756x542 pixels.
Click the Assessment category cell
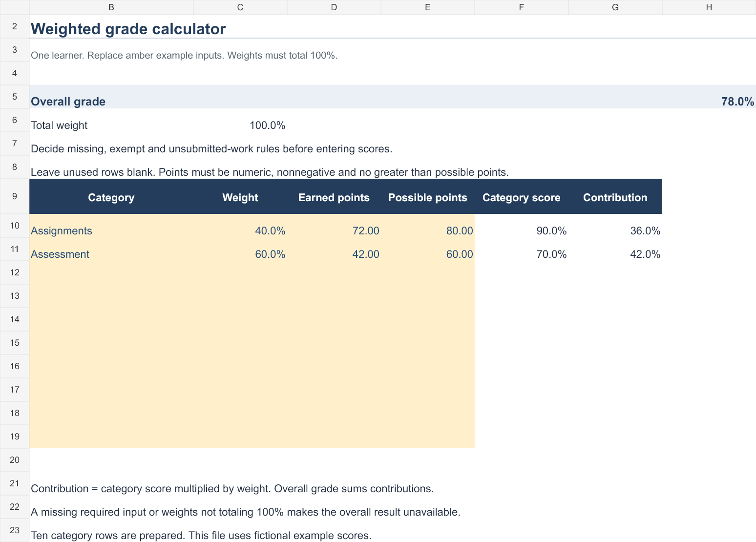click(111, 249)
